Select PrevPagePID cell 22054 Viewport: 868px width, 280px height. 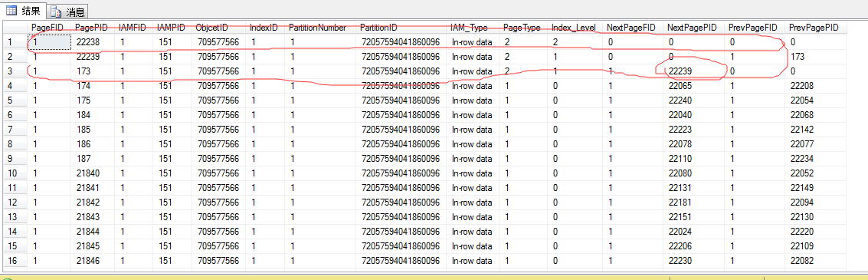815,100
